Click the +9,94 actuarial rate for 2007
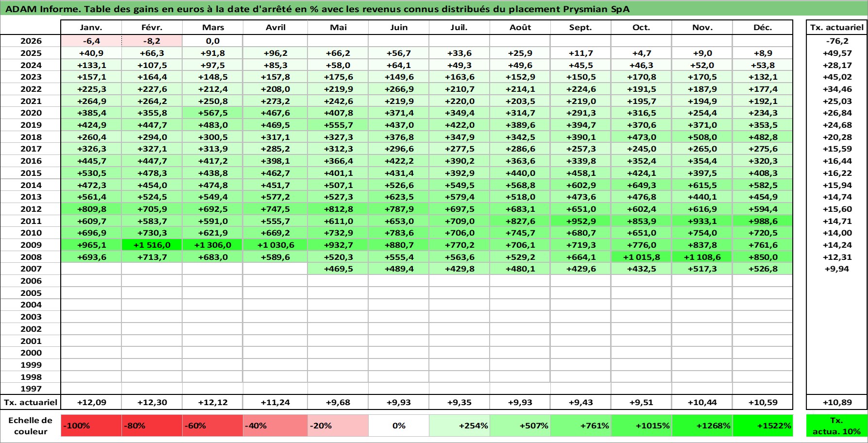This screenshot has width=868, height=443. point(836,269)
